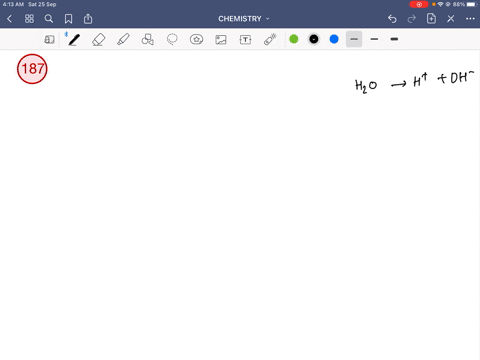The width and height of the screenshot is (480, 360).
Task: Close the notebook with the X
Action: 451,19
